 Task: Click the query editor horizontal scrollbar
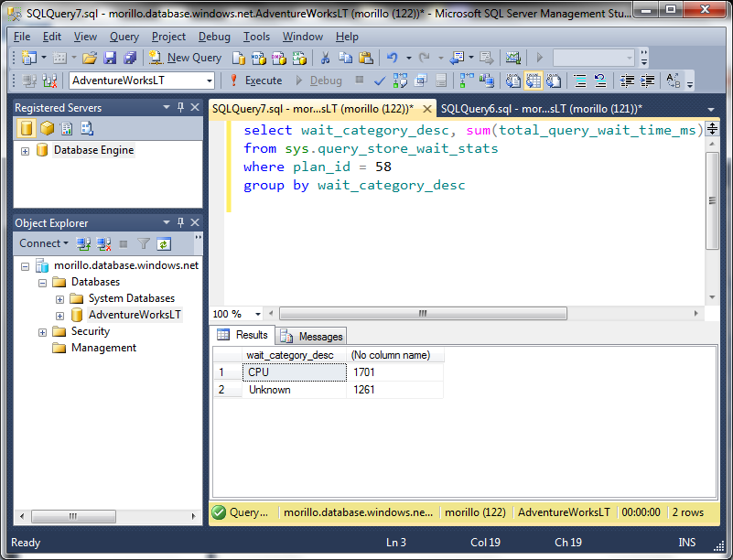coord(423,313)
